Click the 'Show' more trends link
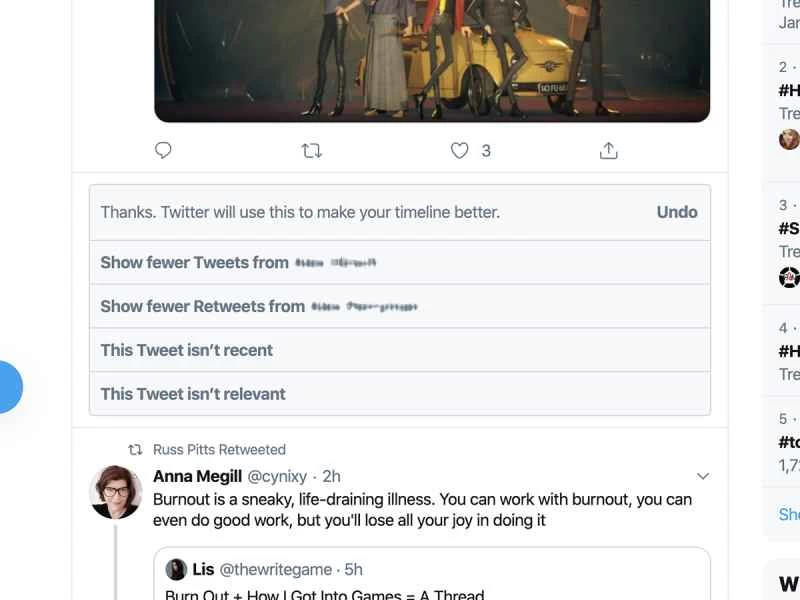This screenshot has width=800, height=600. pyautogui.click(x=788, y=514)
